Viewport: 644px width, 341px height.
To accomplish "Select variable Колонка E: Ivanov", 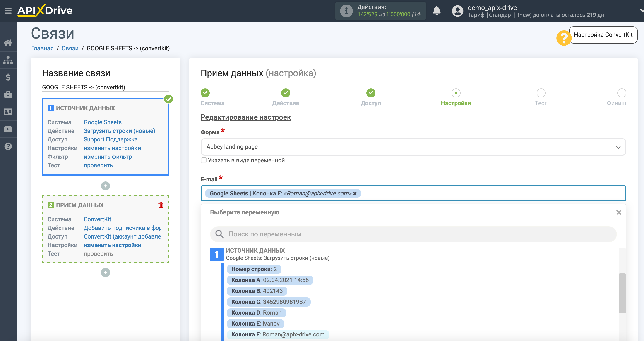I will tap(255, 324).
